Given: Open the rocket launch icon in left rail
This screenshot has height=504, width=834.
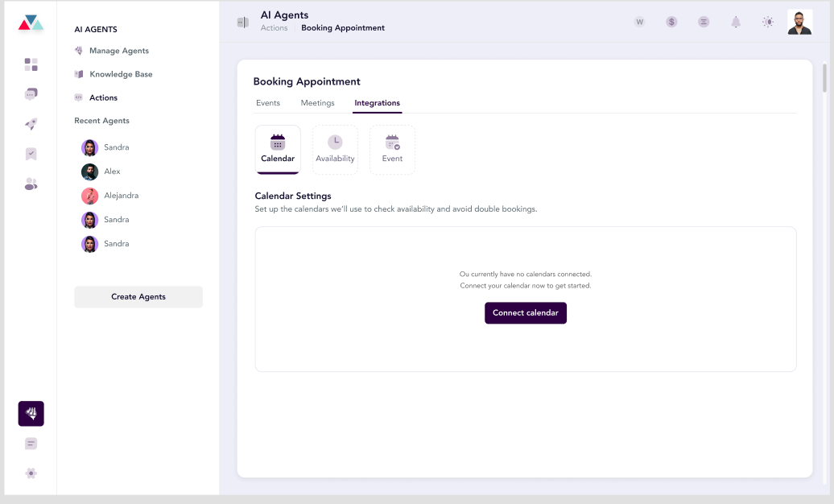Looking at the screenshot, I should tap(31, 124).
